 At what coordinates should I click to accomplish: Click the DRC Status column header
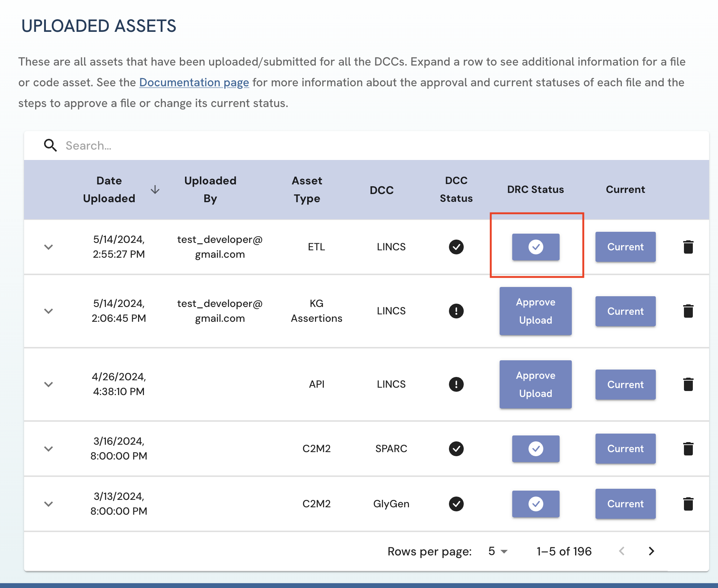coord(535,190)
